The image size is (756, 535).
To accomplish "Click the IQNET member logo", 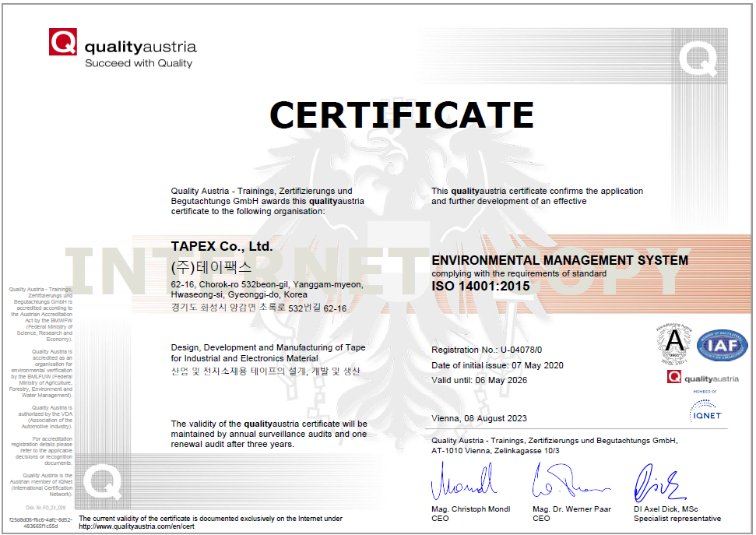I will [x=706, y=411].
